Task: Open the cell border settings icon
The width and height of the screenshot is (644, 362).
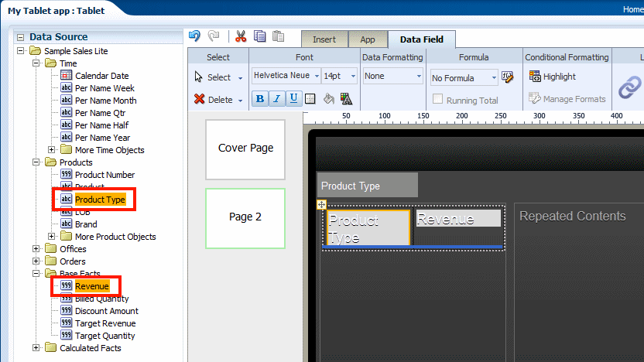Action: (x=310, y=99)
